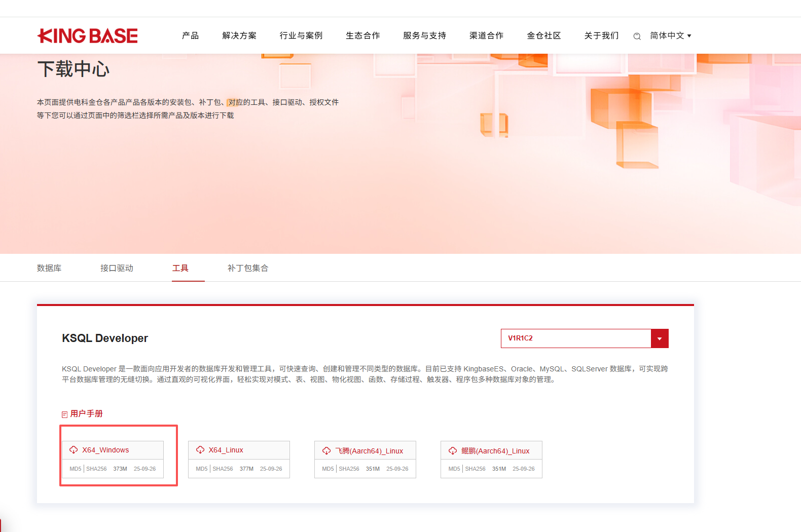Image resolution: width=801 pixels, height=532 pixels.
Task: Click MD5 link under X64_Windows
Action: [x=75, y=469]
